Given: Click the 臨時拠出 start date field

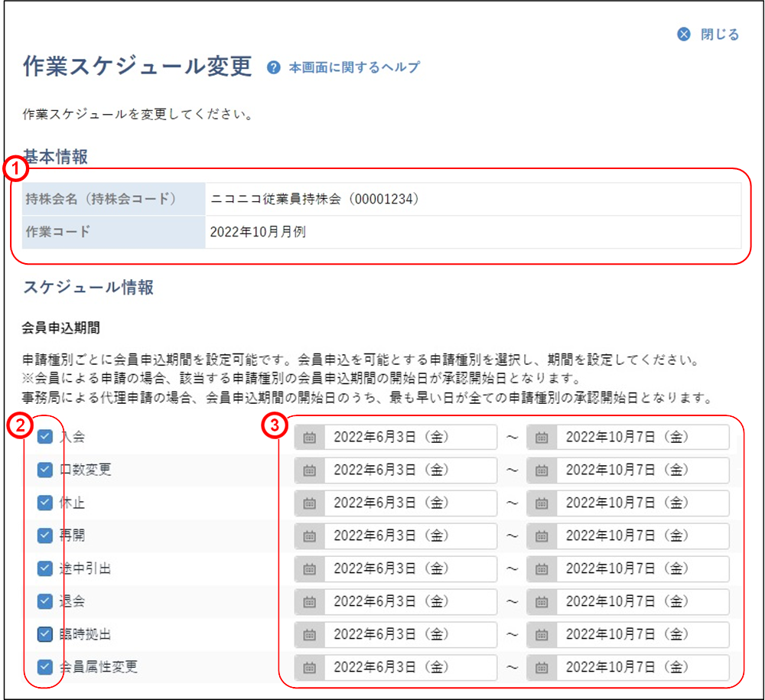Looking at the screenshot, I should pyautogui.click(x=409, y=635).
